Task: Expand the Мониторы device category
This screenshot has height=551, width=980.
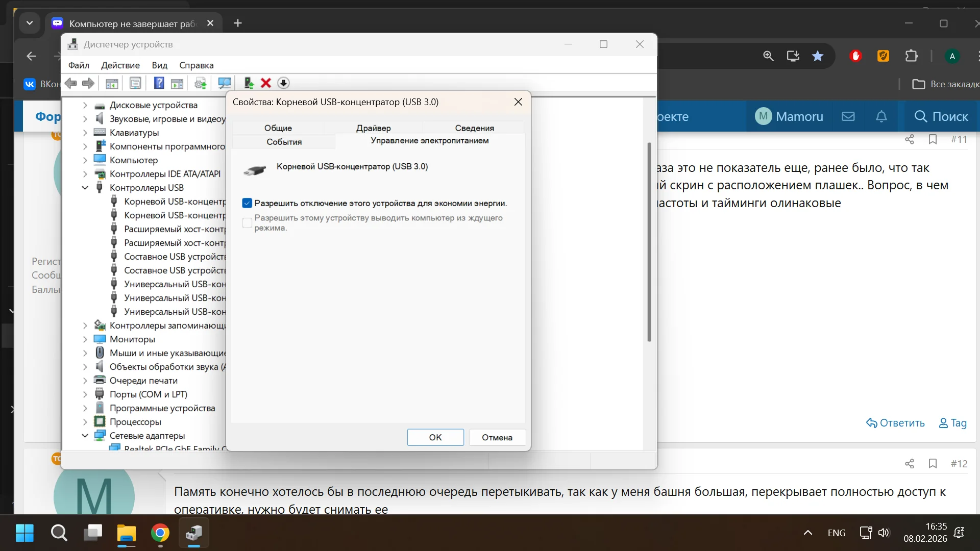Action: (85, 339)
